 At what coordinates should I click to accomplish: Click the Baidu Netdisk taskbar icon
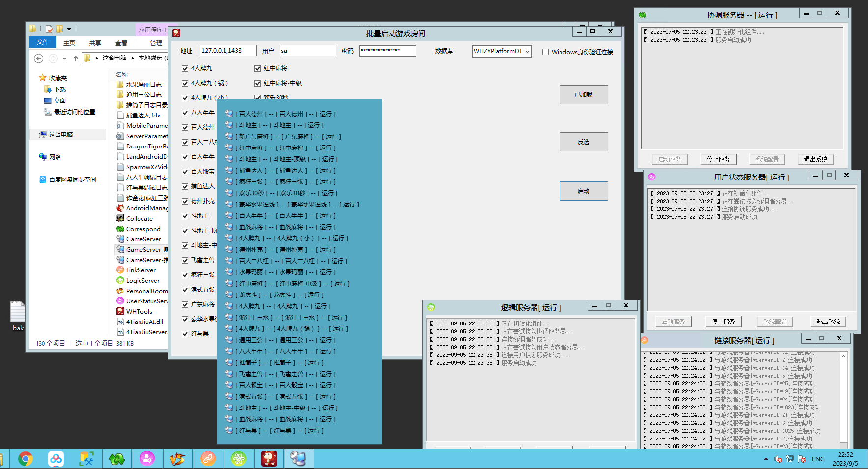tap(56, 459)
